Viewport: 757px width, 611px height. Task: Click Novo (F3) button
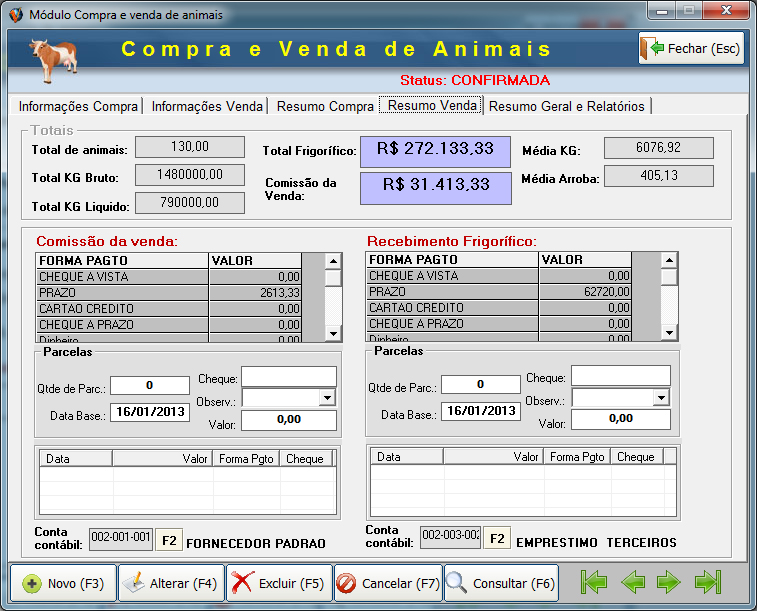[x=63, y=583]
